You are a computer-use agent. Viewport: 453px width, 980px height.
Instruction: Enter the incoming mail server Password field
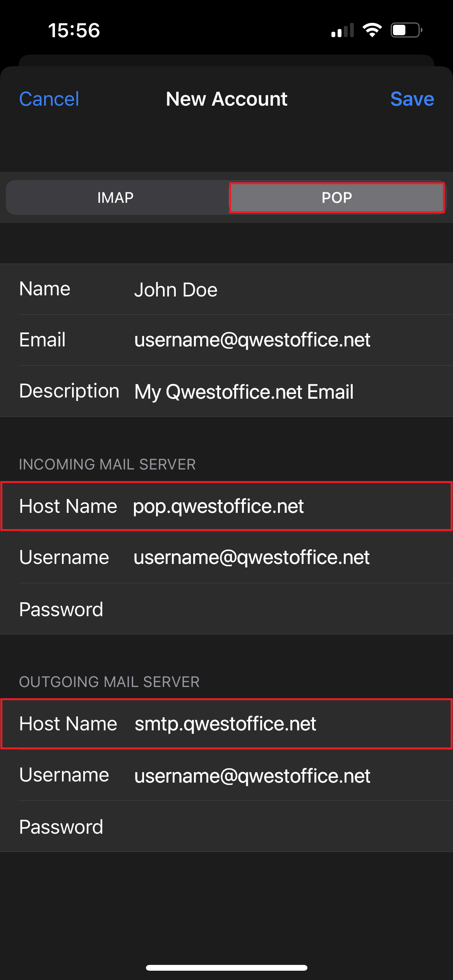tap(271, 609)
